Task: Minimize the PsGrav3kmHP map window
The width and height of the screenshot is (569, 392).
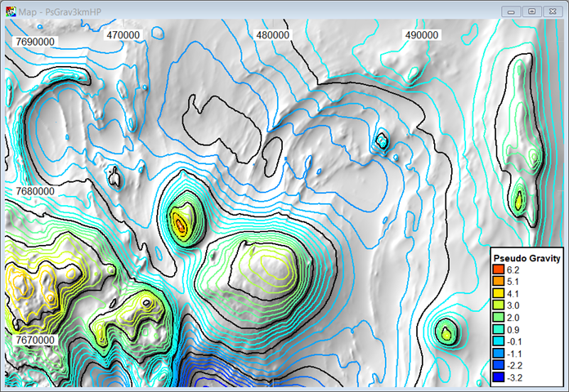Action: click(511, 11)
